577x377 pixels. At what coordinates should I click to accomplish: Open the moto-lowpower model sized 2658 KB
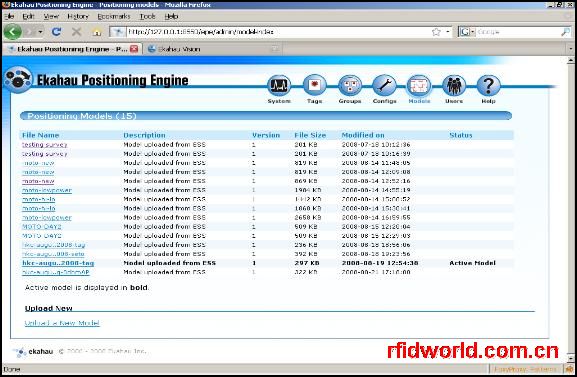point(47,218)
